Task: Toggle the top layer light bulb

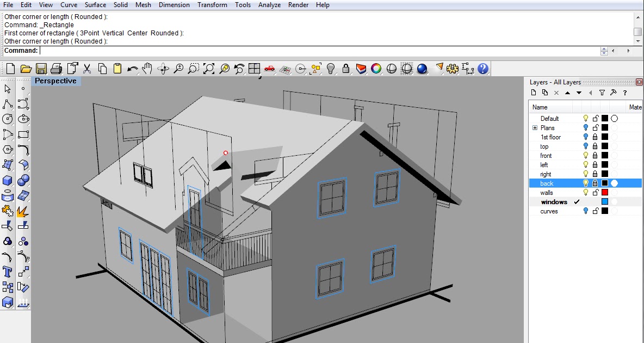Action: [x=586, y=146]
